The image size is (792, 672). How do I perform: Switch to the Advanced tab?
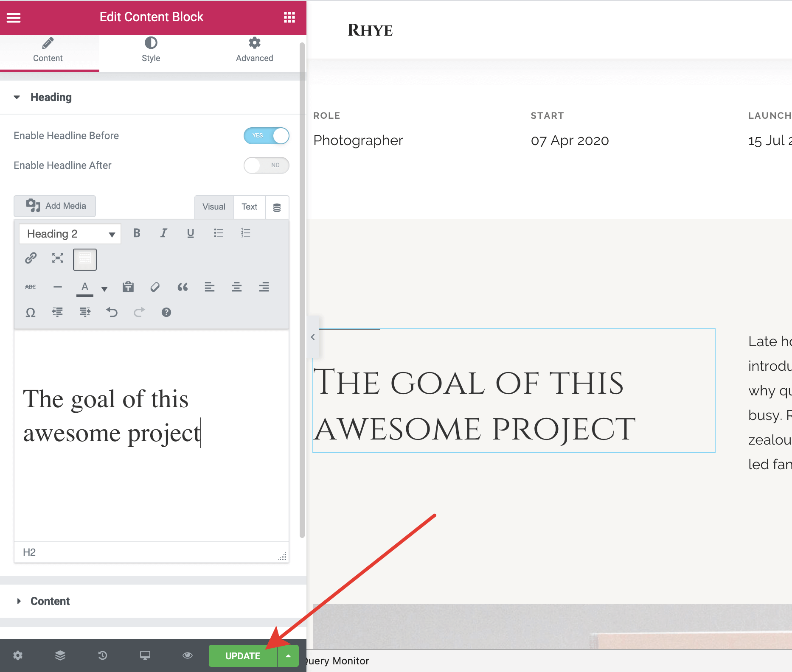click(254, 50)
